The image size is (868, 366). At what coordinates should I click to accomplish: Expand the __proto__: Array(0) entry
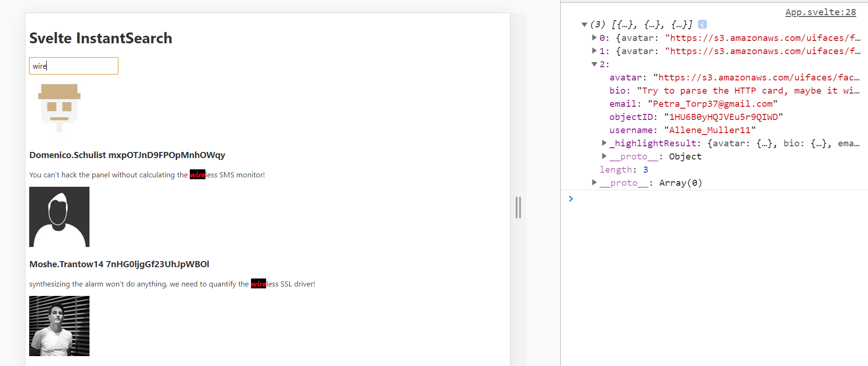point(594,183)
